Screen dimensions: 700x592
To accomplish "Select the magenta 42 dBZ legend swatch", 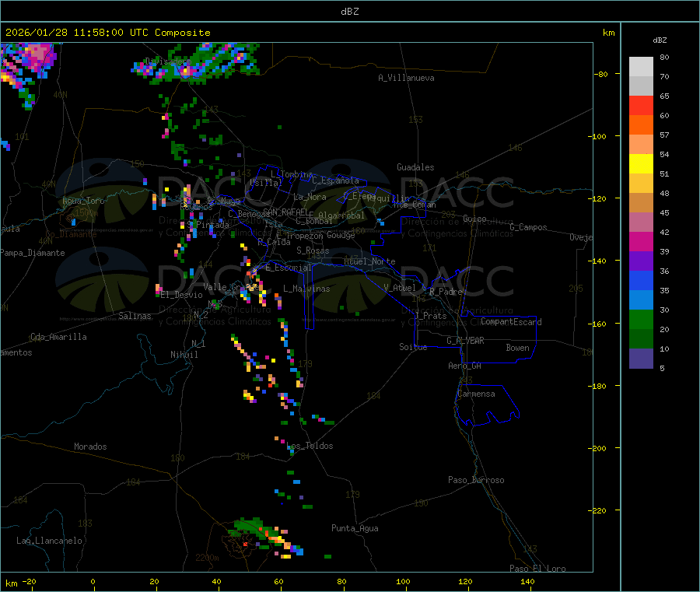I will (641, 241).
